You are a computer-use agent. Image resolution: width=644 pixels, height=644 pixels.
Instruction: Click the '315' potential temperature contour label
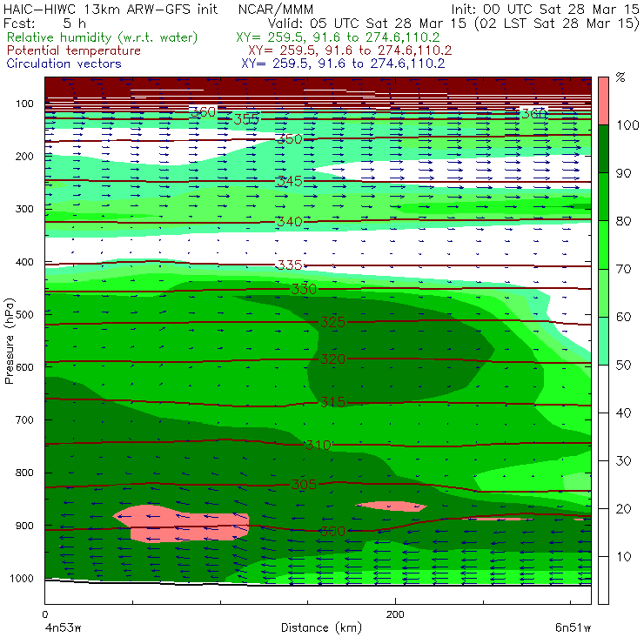coord(332,402)
